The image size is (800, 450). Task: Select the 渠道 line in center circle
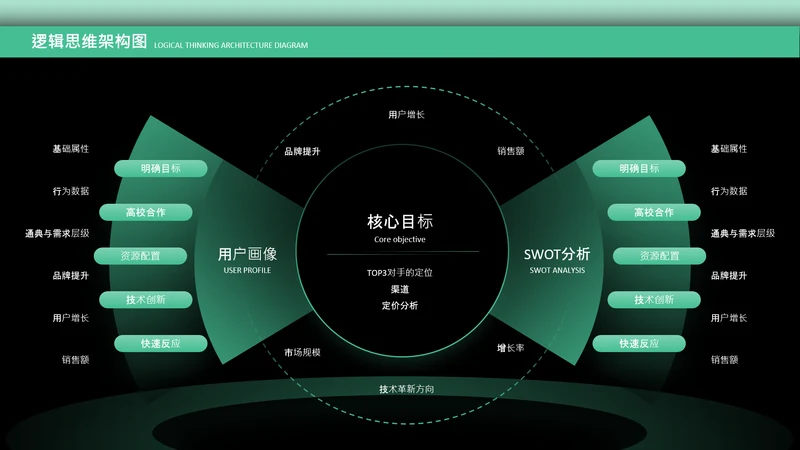[x=399, y=289]
